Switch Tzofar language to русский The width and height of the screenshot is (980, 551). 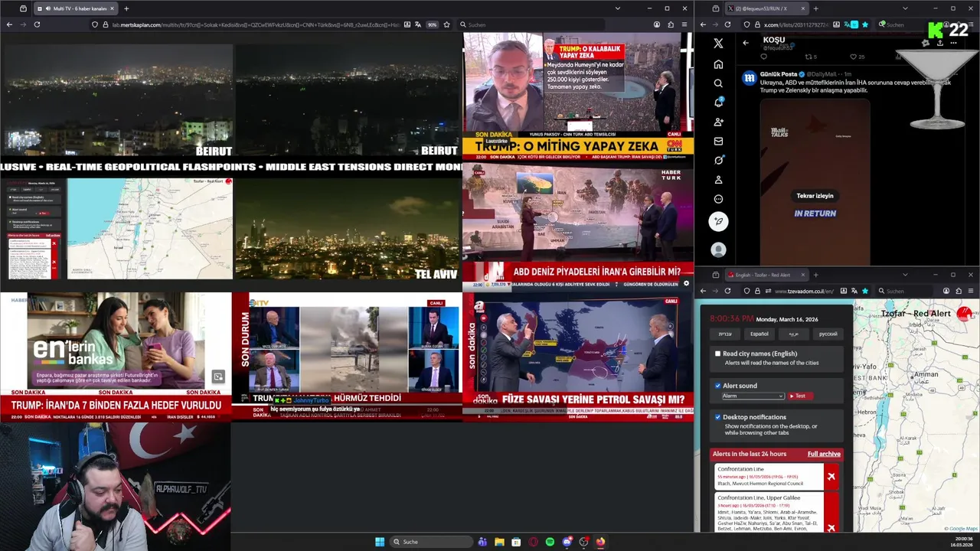828,334
